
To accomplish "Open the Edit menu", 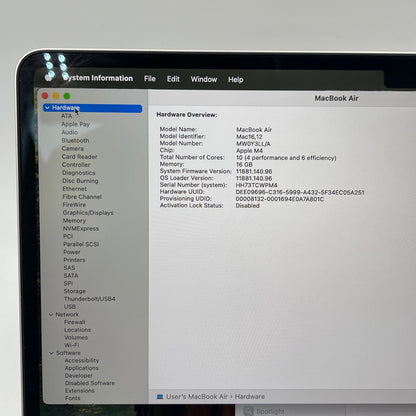I will (x=173, y=79).
